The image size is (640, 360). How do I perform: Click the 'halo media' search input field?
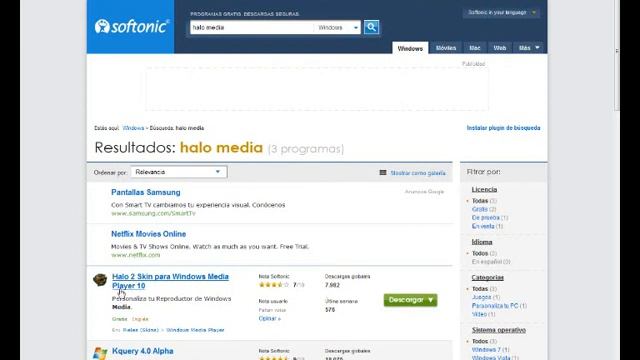pyautogui.click(x=251, y=27)
